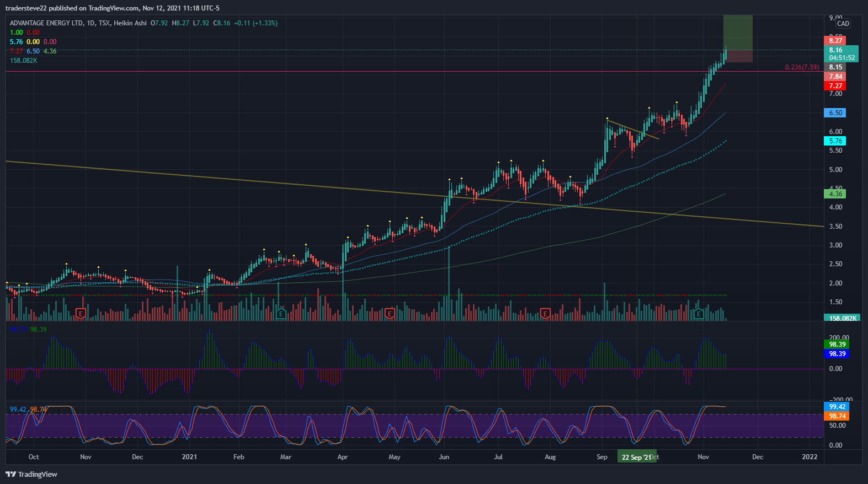Click the Jun label on time axis
Viewport: 868px width, 484px height.
pyautogui.click(x=444, y=457)
